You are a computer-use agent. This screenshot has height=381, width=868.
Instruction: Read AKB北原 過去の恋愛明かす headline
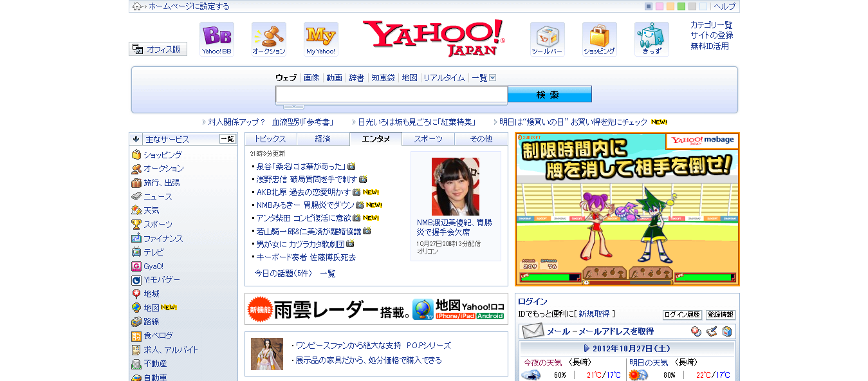pos(304,192)
